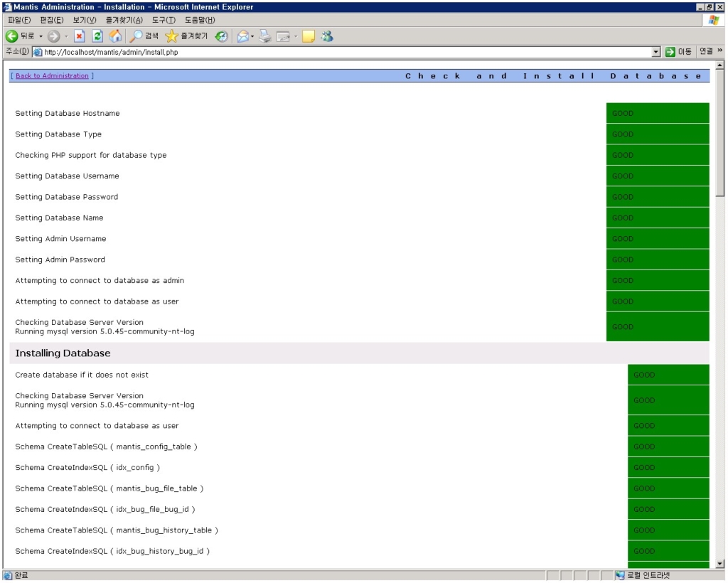Click the Mail envelope icon
This screenshot has width=728, height=583.
click(243, 36)
